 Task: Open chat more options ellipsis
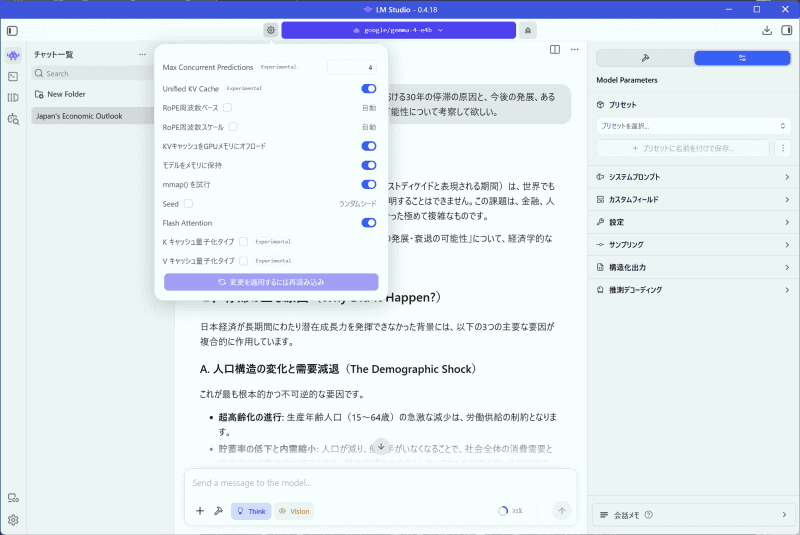(575, 49)
